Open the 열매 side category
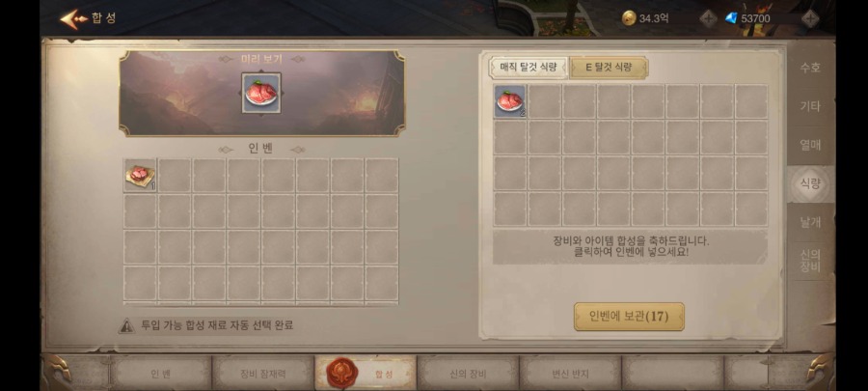This screenshot has height=391, width=868. click(x=810, y=145)
